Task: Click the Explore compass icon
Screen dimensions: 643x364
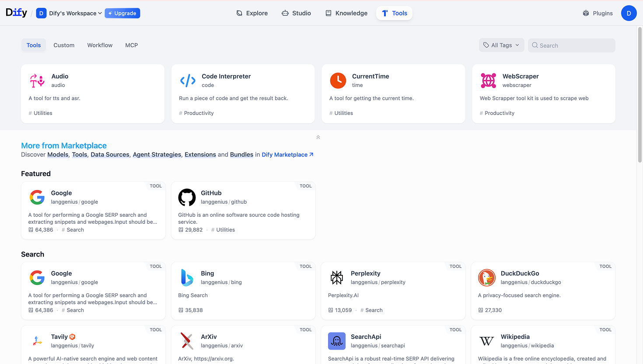Action: point(239,13)
